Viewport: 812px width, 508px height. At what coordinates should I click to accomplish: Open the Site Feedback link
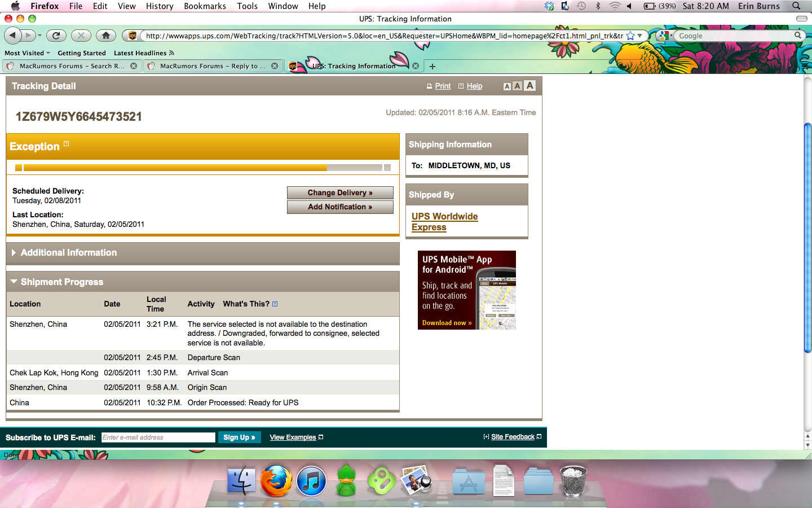point(513,437)
